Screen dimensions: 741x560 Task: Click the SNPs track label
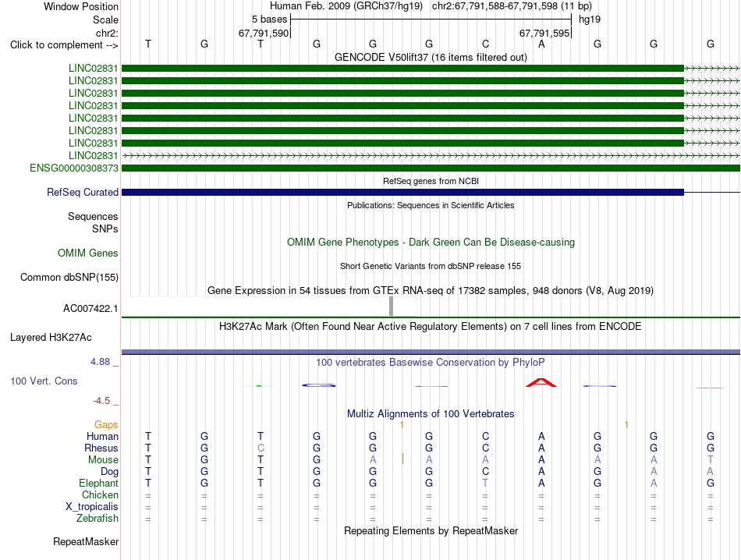pos(105,229)
